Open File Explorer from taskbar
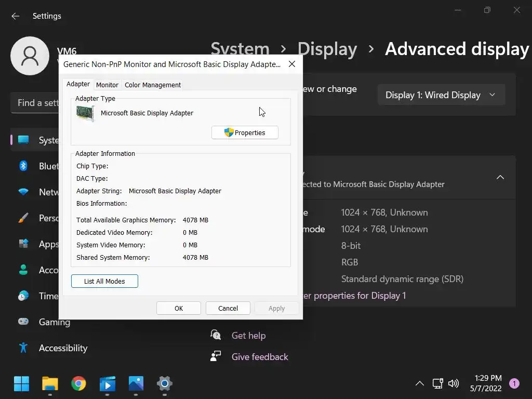Viewport: 532px width, 399px height. (50, 384)
